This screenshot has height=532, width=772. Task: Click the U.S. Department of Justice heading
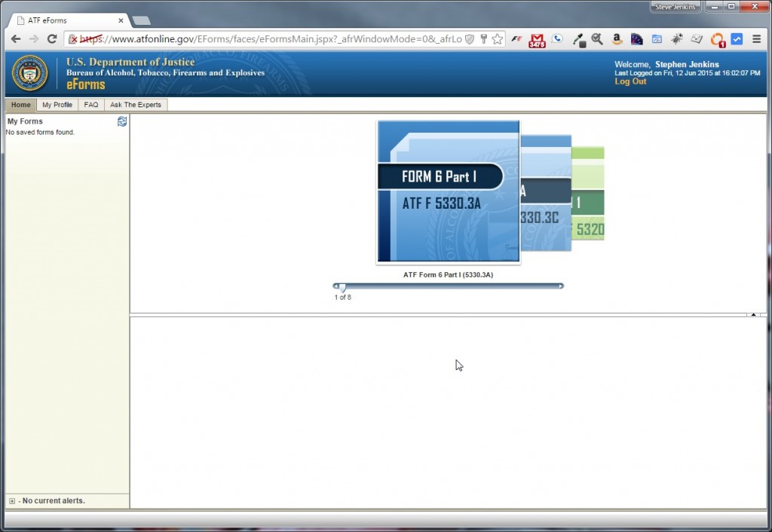click(x=130, y=62)
